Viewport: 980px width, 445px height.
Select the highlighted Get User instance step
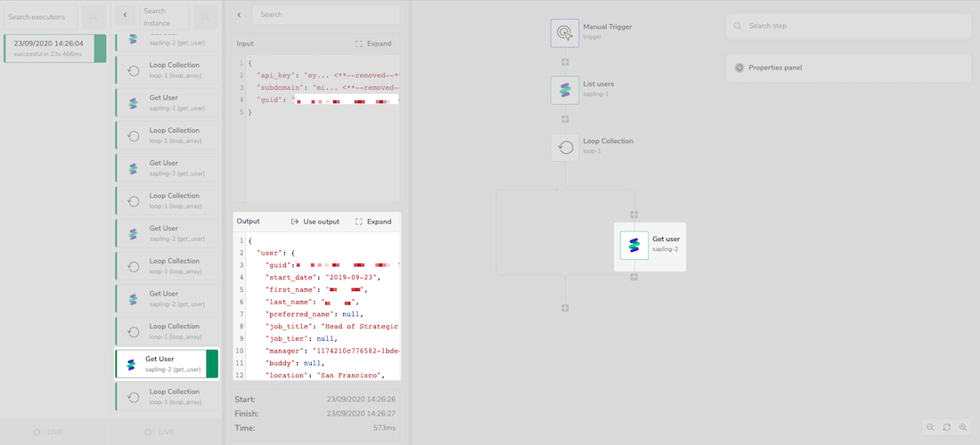click(x=167, y=364)
